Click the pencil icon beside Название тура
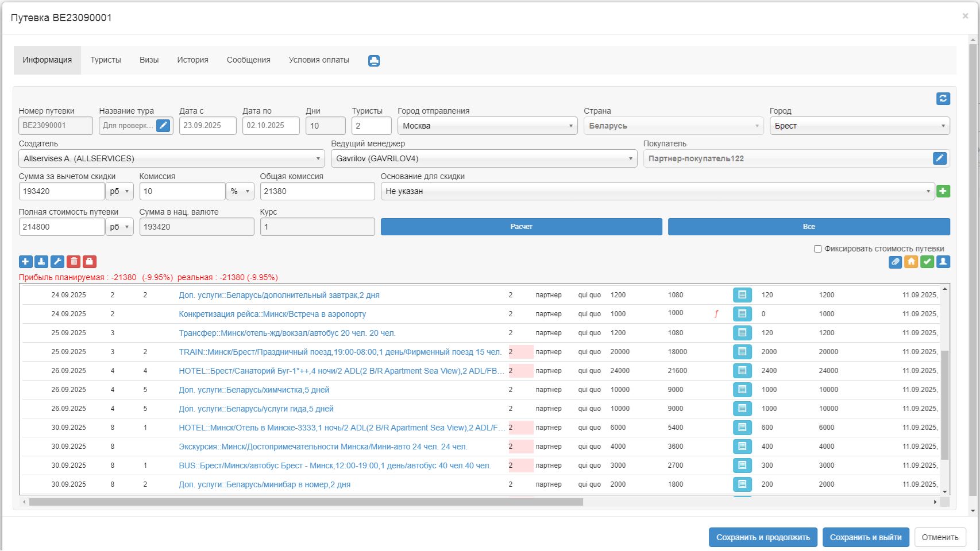The width and height of the screenshot is (980, 551). click(x=163, y=126)
